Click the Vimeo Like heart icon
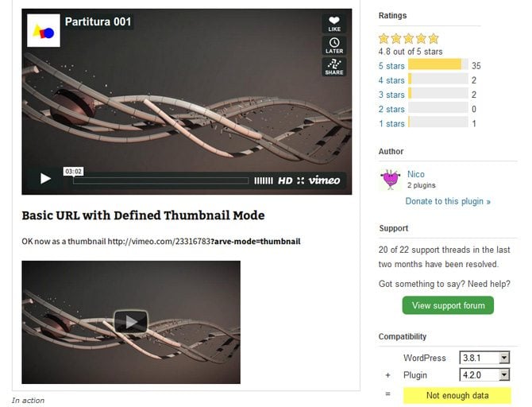 tap(333, 24)
